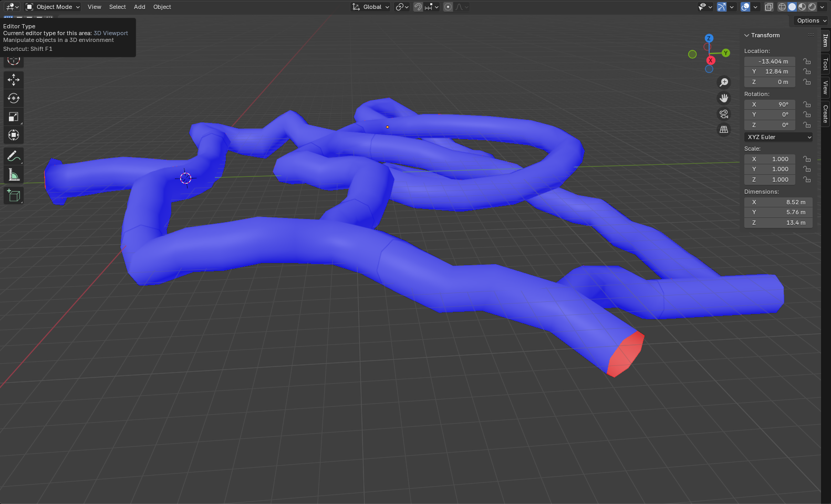Select the Add Cube tool
831x504 pixels.
[14, 196]
